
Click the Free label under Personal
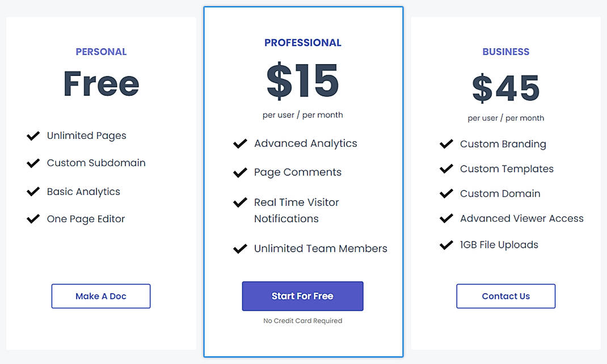point(101,83)
